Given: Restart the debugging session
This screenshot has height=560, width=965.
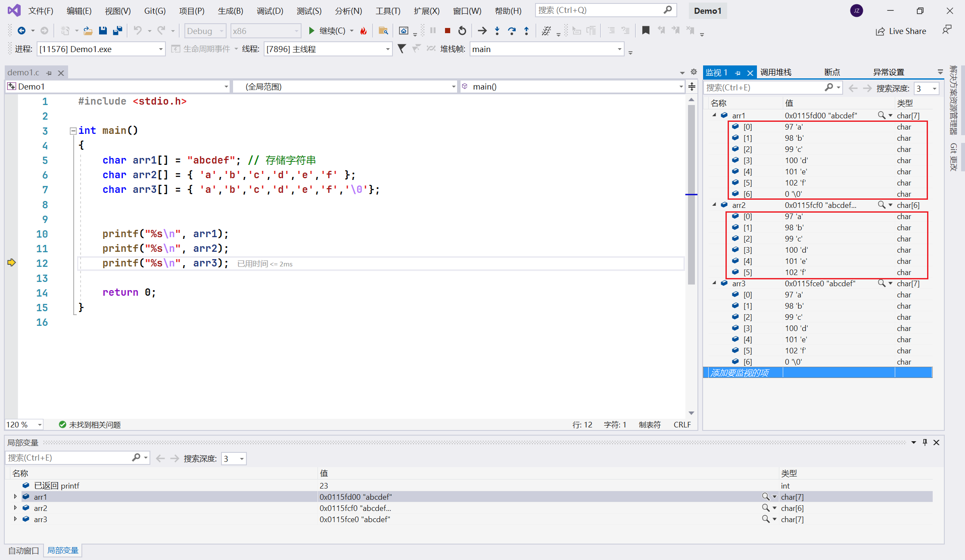Looking at the screenshot, I should [x=462, y=31].
